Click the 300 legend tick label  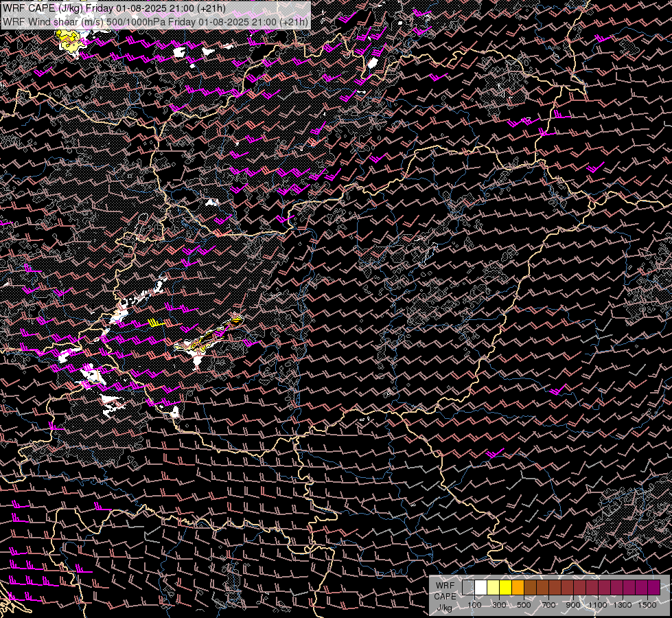pos(499,605)
